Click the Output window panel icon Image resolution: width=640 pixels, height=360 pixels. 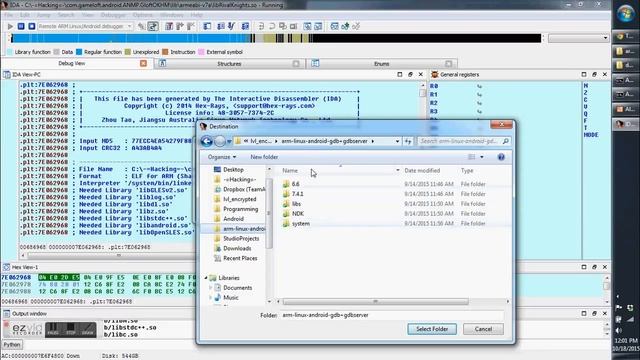tap(7, 313)
